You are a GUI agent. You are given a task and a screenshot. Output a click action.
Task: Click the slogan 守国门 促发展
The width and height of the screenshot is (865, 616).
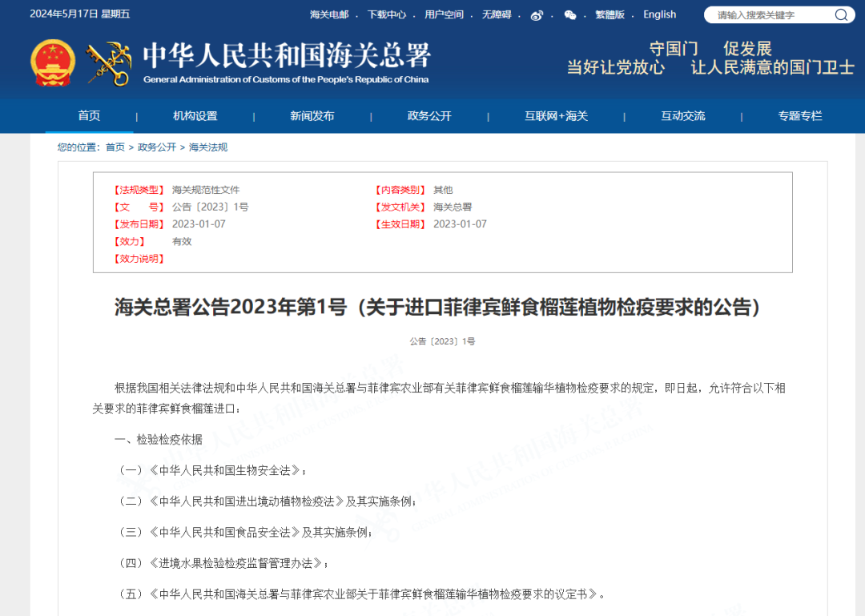pos(710,49)
